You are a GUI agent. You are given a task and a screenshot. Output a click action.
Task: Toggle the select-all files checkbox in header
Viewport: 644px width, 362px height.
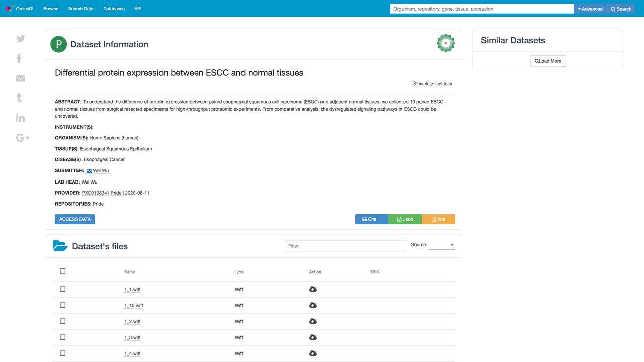pos(63,271)
